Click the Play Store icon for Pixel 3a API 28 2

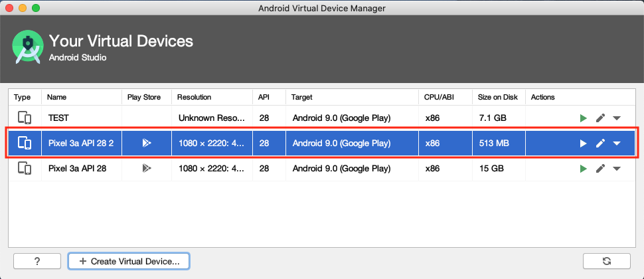click(x=147, y=143)
